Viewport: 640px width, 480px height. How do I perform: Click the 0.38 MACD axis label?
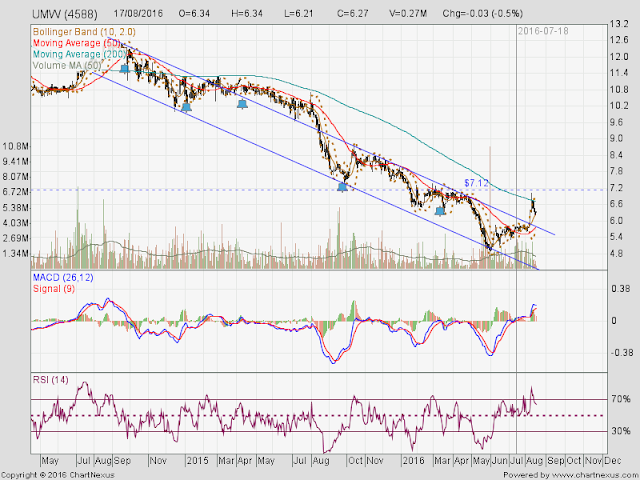pos(620,289)
